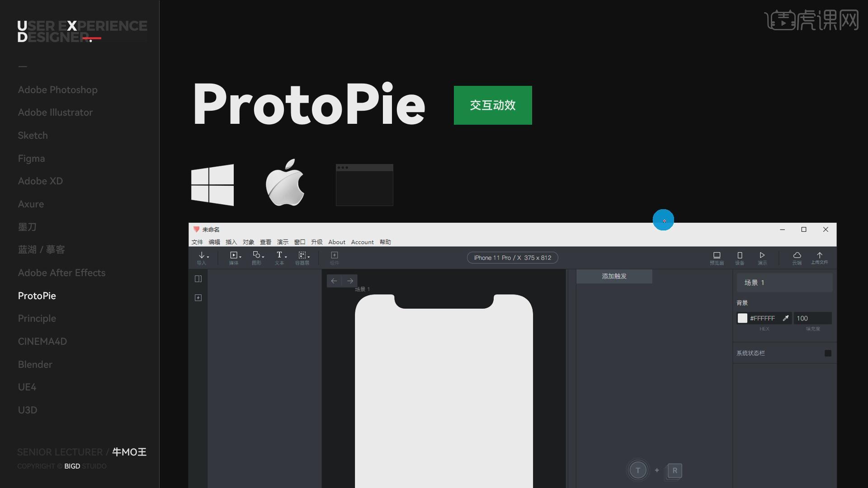Click the forward arrow above canvas

click(350, 281)
